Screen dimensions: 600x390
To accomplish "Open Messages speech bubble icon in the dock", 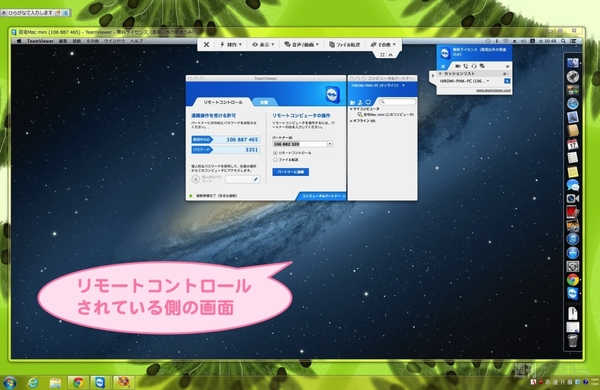I will (573, 185).
